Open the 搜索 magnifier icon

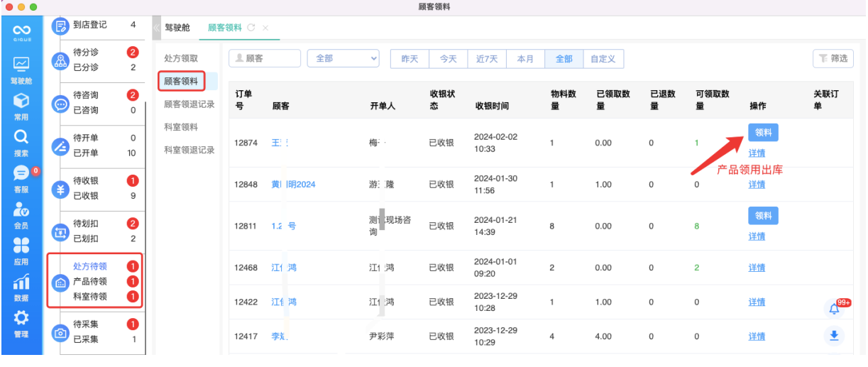pos(21,136)
